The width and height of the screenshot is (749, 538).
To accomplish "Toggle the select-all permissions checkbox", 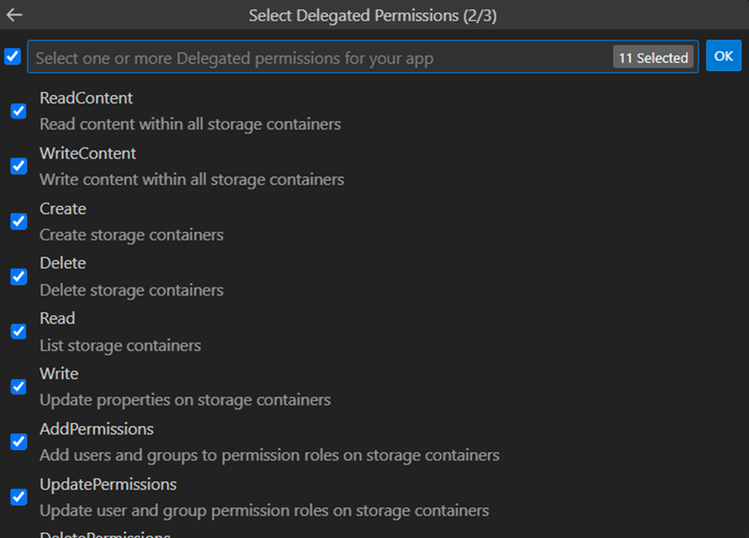I will pyautogui.click(x=12, y=56).
